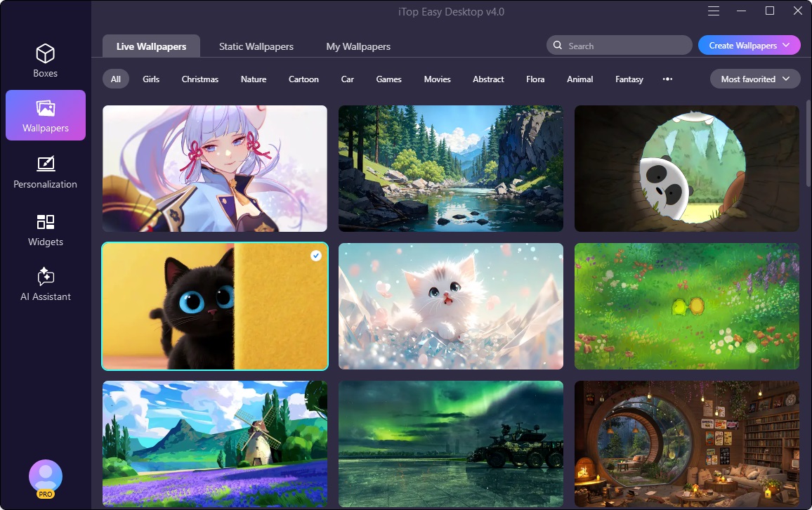Viewport: 812px width, 510px height.
Task: Open the Boxes sidebar icon
Action: tap(46, 55)
